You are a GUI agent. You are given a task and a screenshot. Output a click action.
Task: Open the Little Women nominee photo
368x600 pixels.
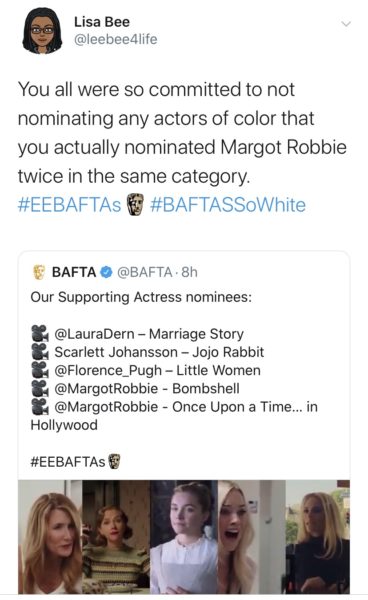pos(184,537)
